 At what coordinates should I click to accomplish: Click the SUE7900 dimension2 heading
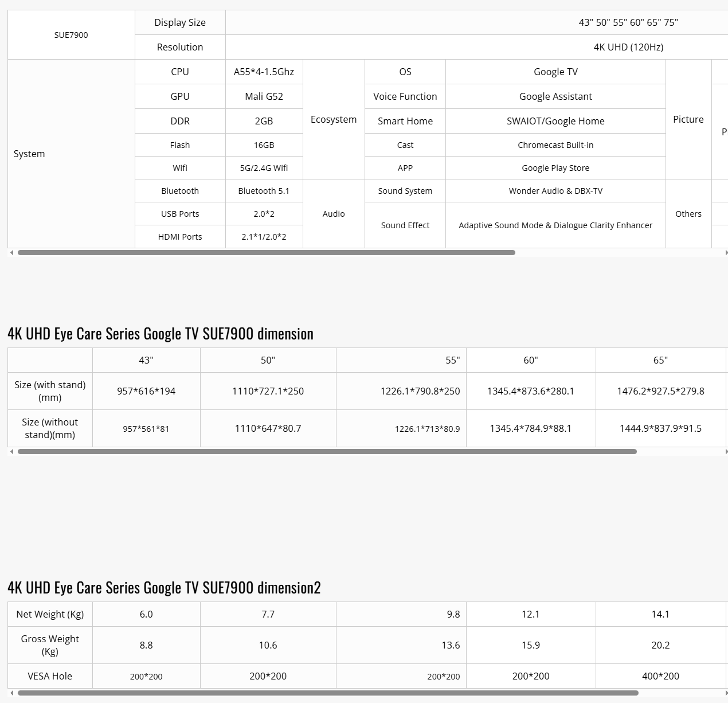pos(164,588)
